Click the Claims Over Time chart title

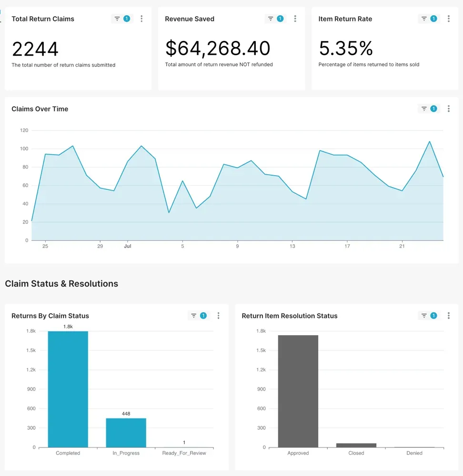(x=40, y=109)
